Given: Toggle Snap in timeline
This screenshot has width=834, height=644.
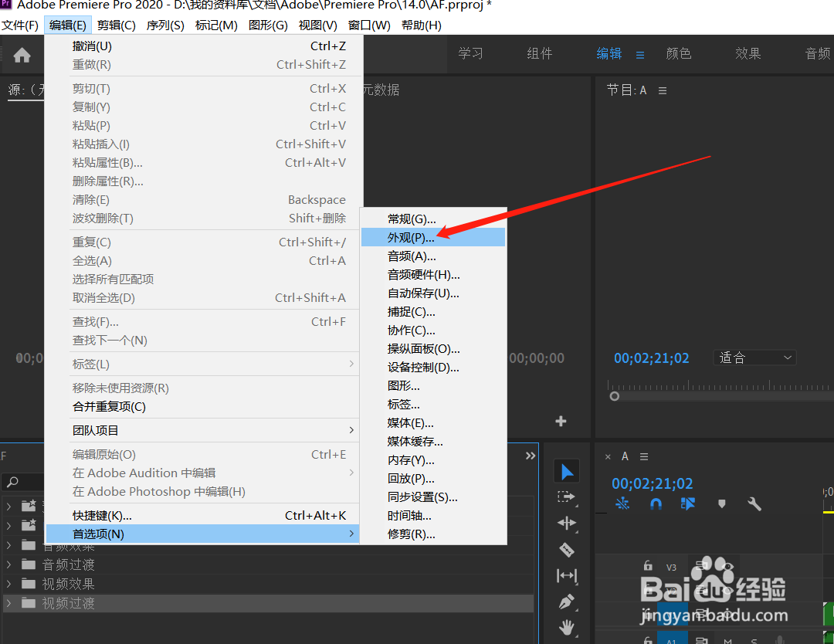Looking at the screenshot, I should 656,503.
